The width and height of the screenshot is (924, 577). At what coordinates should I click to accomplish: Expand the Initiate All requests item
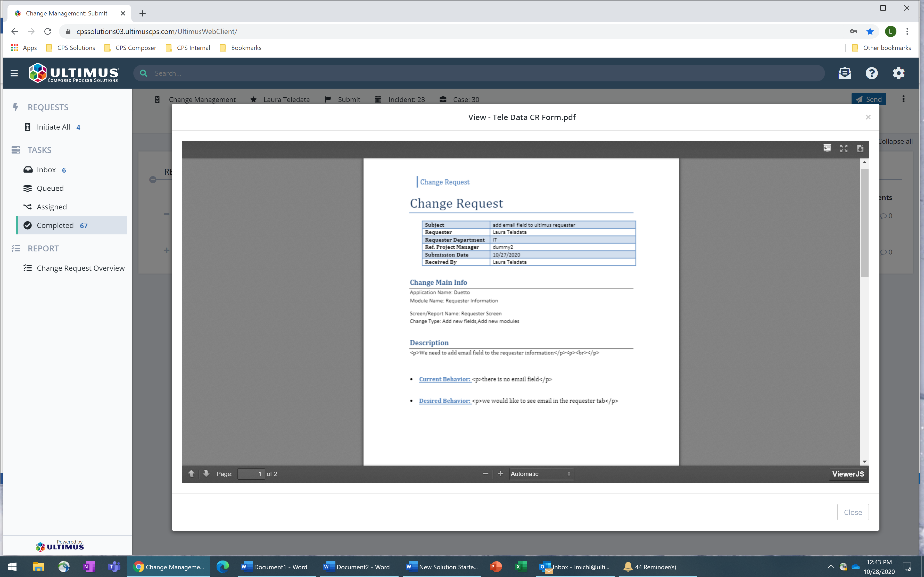click(x=53, y=127)
